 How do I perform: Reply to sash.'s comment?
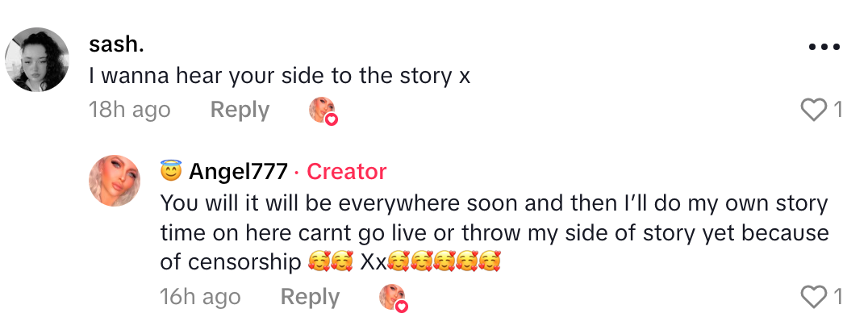(x=240, y=110)
